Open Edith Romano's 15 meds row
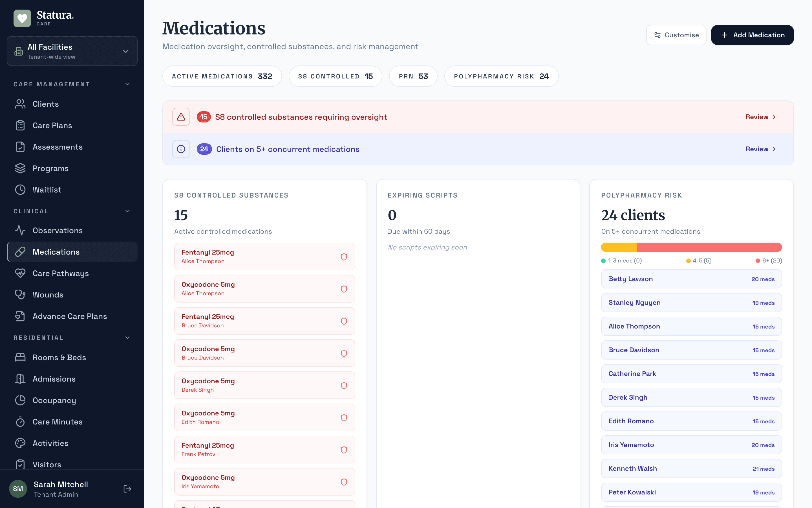 coord(692,421)
